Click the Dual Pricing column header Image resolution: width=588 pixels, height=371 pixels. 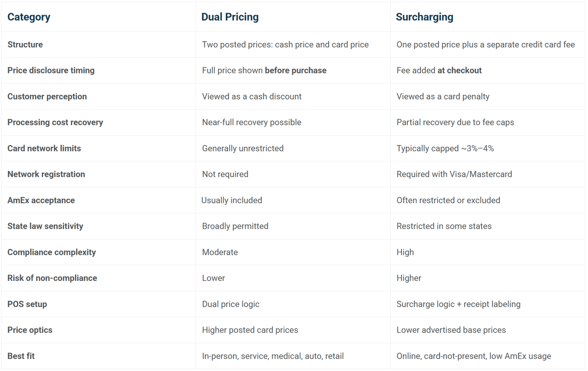(230, 17)
